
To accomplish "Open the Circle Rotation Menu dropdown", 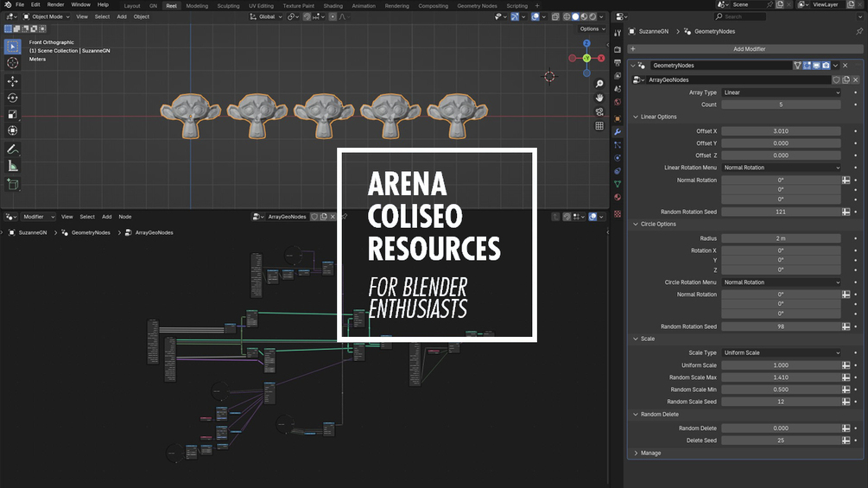I will [781, 282].
